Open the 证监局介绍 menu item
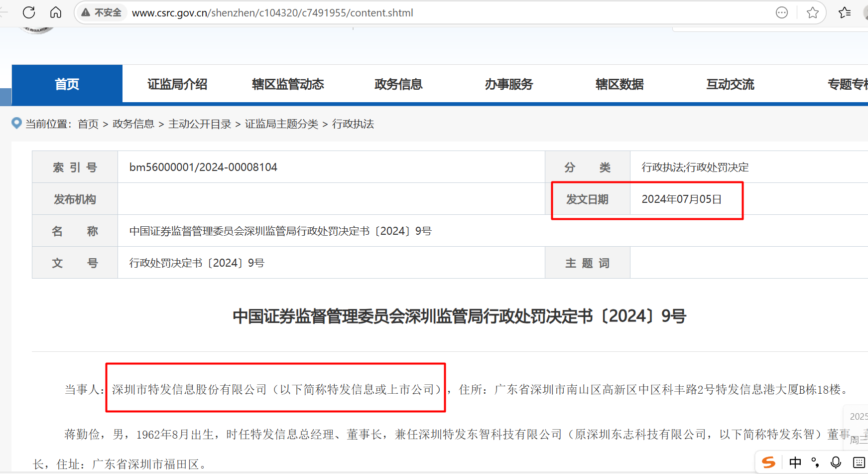The height and width of the screenshot is (474, 868). (x=177, y=84)
